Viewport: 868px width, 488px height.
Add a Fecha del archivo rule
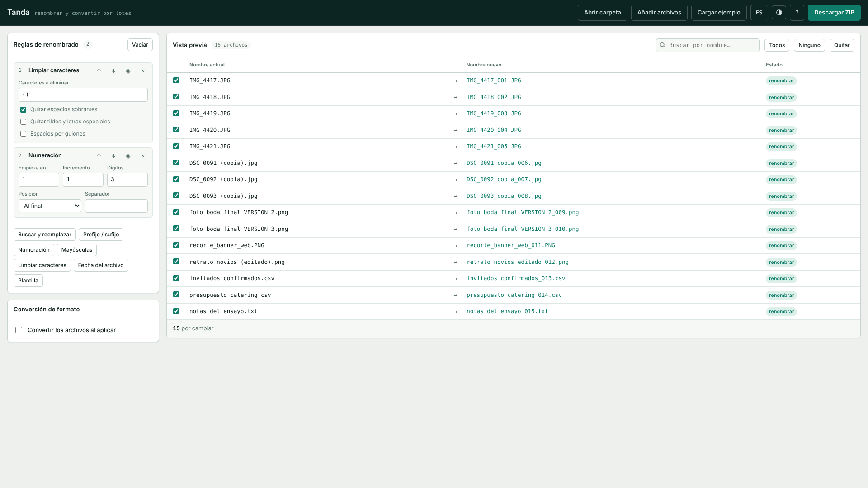(101, 265)
